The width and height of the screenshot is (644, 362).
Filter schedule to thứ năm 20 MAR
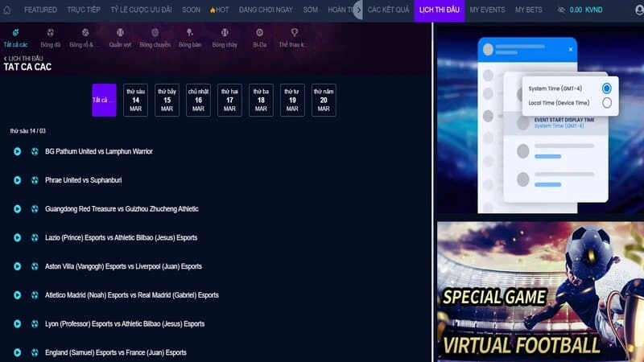coord(324,100)
